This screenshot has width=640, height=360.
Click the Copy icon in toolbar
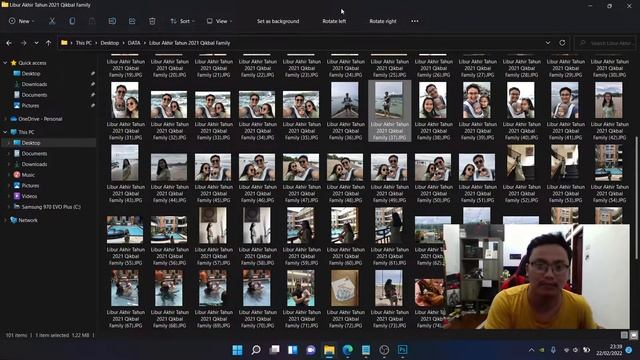[x=72, y=21]
